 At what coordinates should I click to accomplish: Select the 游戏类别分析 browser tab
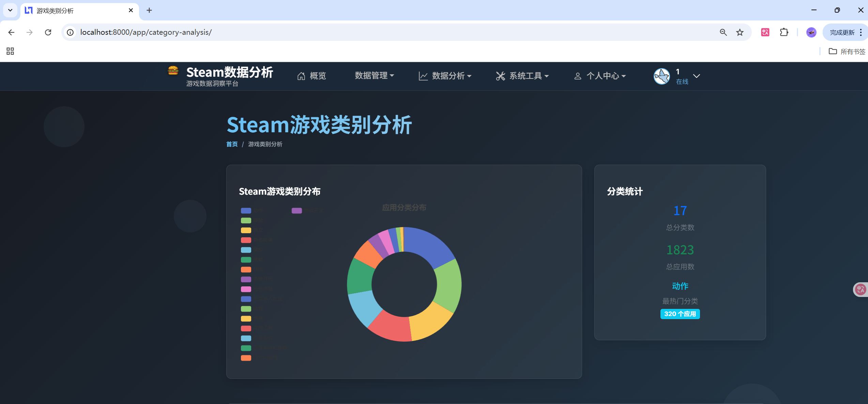80,11
